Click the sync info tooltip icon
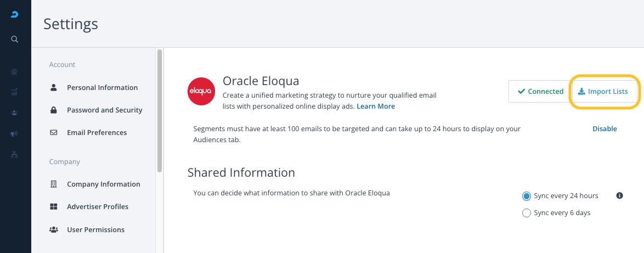The width and height of the screenshot is (644, 253). coord(619,195)
